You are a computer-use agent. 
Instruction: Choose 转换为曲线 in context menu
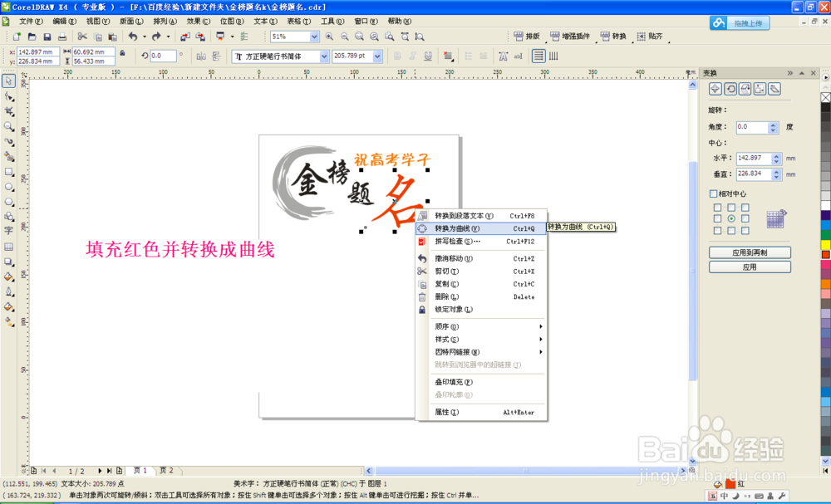[x=481, y=228]
